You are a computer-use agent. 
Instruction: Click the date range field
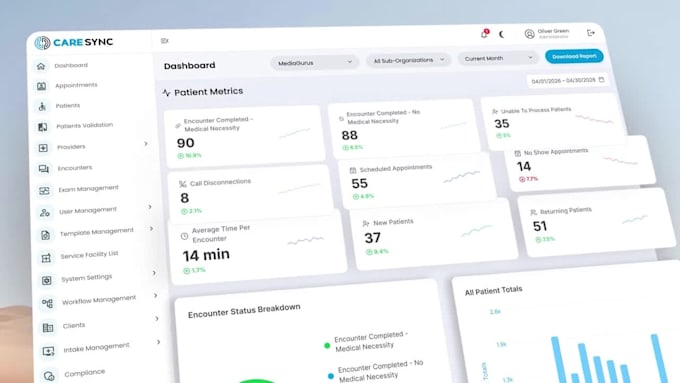[x=568, y=80]
